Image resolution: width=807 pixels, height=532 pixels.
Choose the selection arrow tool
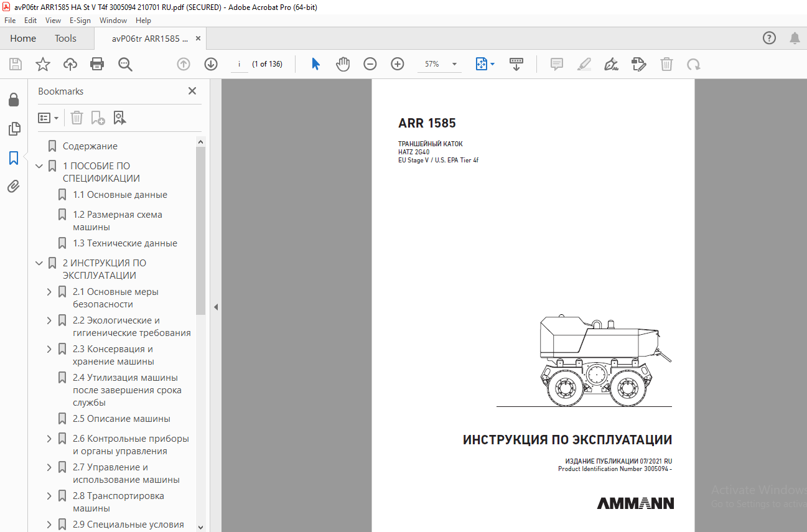pyautogui.click(x=315, y=64)
